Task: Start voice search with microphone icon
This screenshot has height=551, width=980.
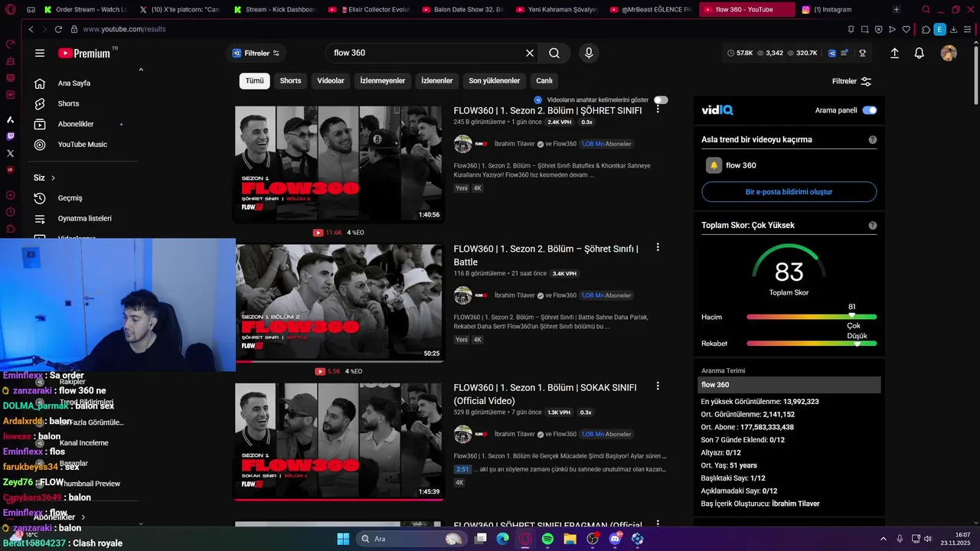Action: point(589,53)
